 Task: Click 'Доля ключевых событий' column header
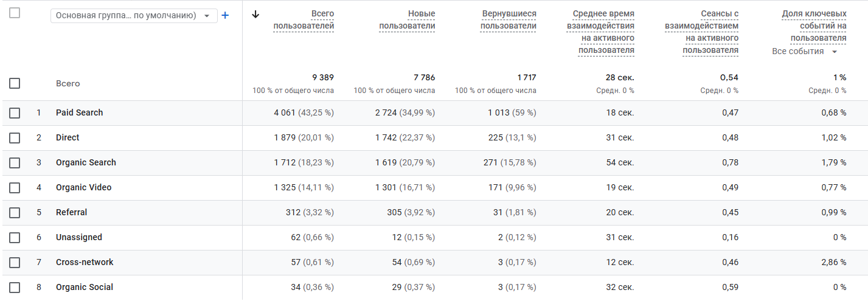click(x=814, y=26)
